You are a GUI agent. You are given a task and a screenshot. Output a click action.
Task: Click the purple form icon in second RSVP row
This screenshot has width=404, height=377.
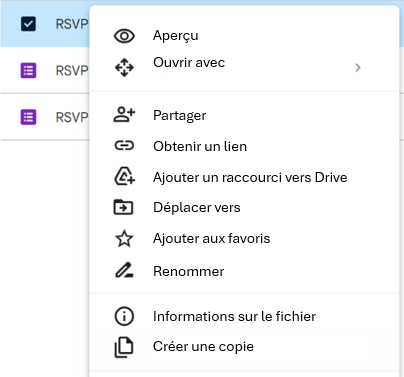pyautogui.click(x=28, y=71)
